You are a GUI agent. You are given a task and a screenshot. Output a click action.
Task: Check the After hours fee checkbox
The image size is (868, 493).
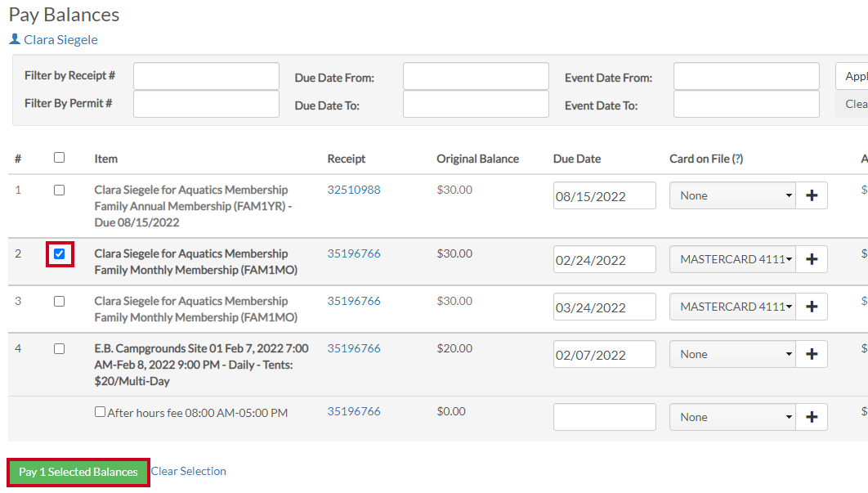(100, 411)
